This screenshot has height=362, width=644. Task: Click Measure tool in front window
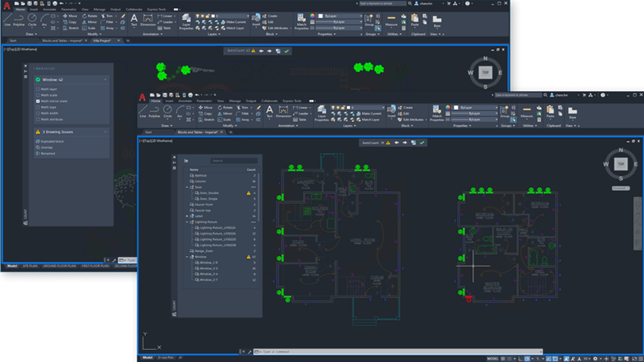pos(527,112)
